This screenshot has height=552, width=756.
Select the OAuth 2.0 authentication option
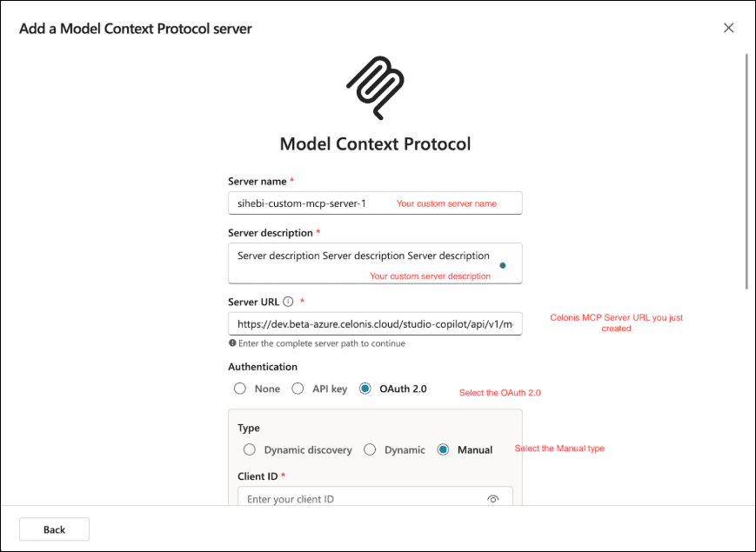tap(364, 388)
